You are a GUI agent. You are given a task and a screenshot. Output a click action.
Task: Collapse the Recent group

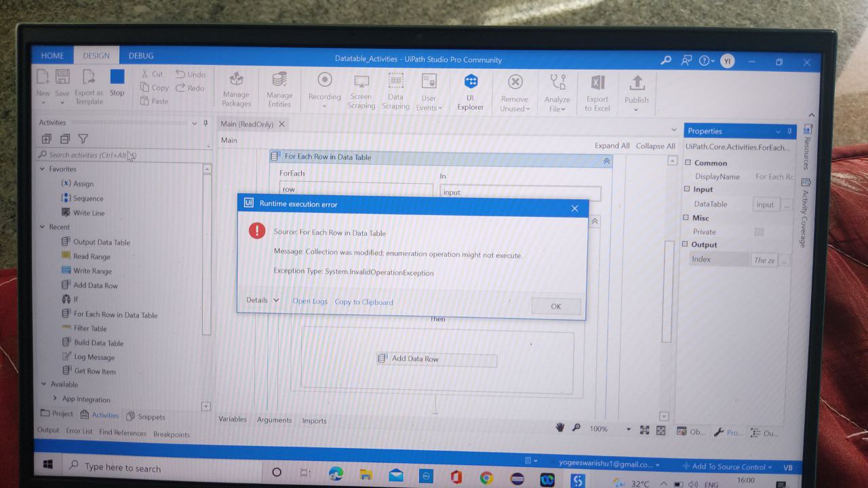tap(43, 227)
